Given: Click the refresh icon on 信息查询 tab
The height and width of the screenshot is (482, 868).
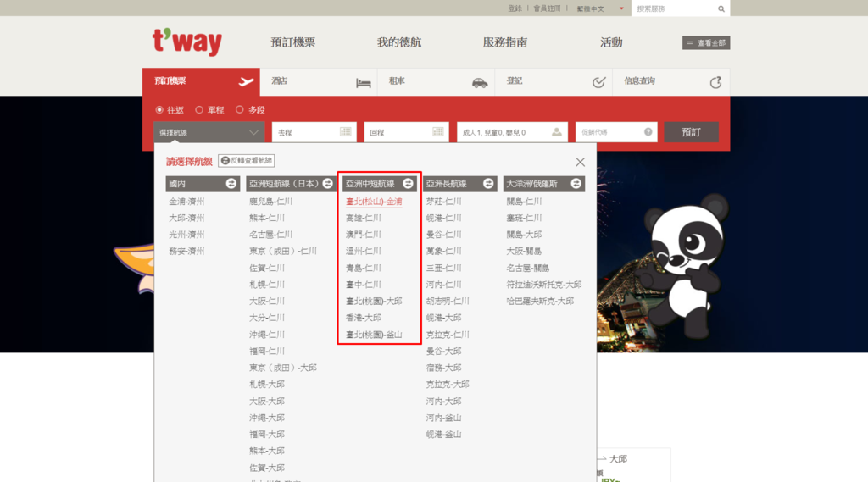Looking at the screenshot, I should (x=715, y=82).
